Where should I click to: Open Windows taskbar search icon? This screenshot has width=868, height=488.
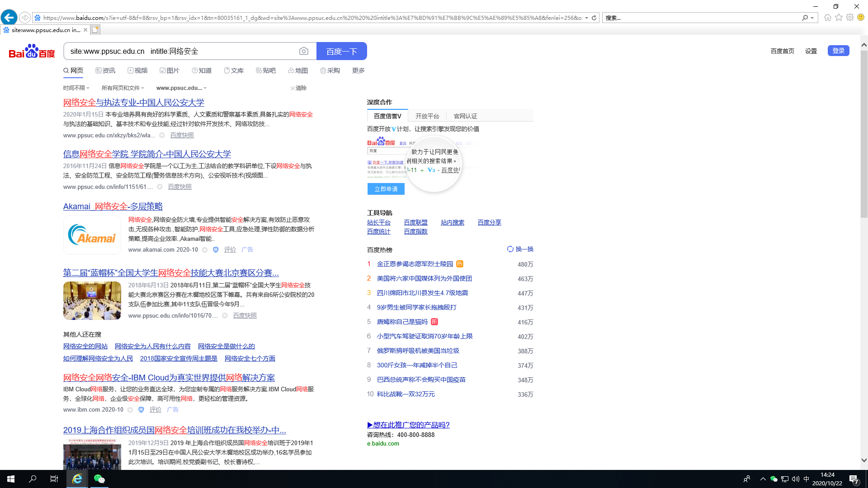(33, 479)
